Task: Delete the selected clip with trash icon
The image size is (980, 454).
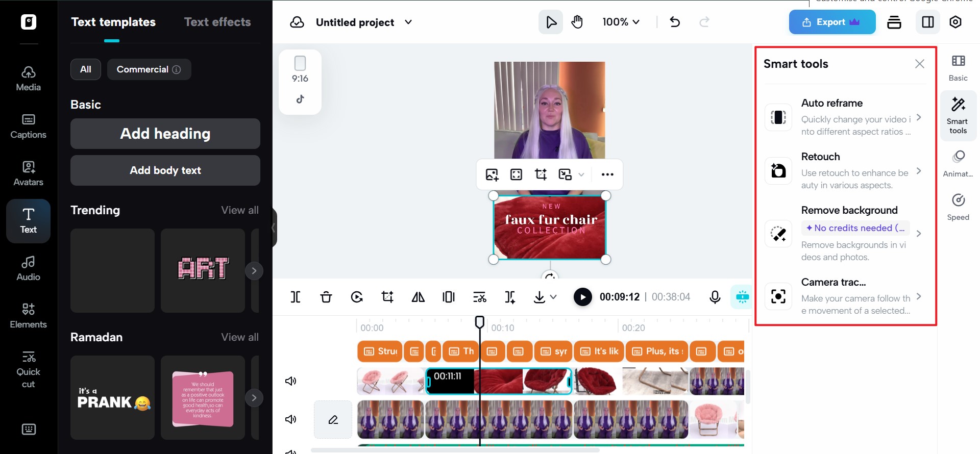Action: tap(326, 297)
